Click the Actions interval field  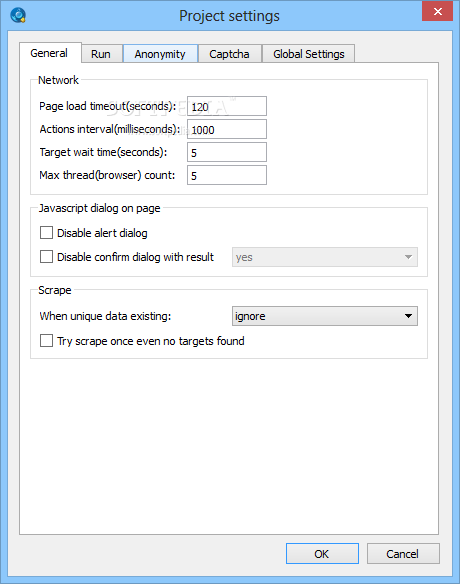pyautogui.click(x=227, y=130)
